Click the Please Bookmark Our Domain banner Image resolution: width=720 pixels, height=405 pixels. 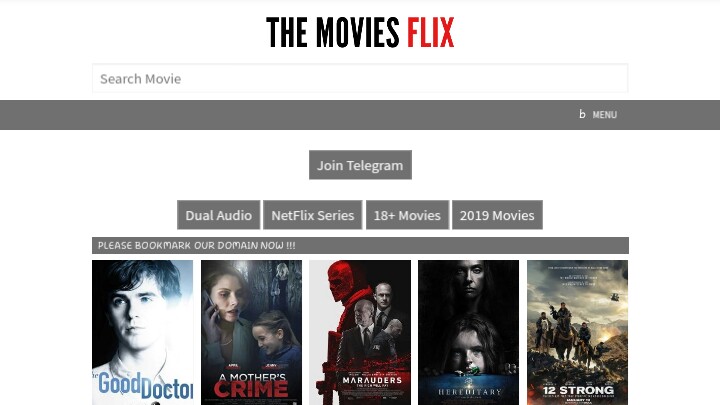coord(360,246)
